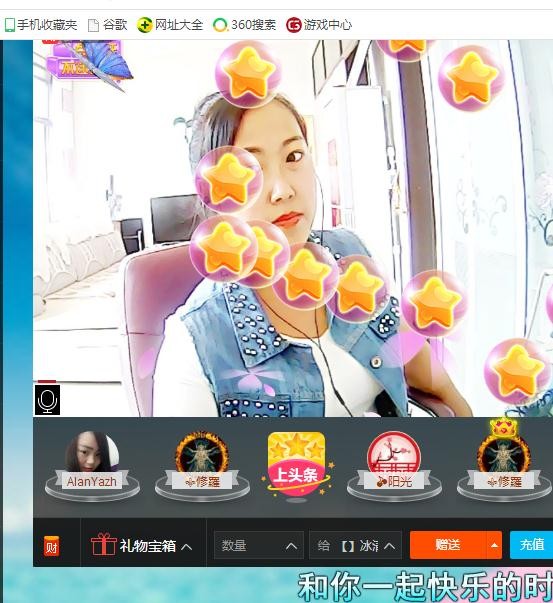Click the orange 财 icon

click(x=52, y=546)
